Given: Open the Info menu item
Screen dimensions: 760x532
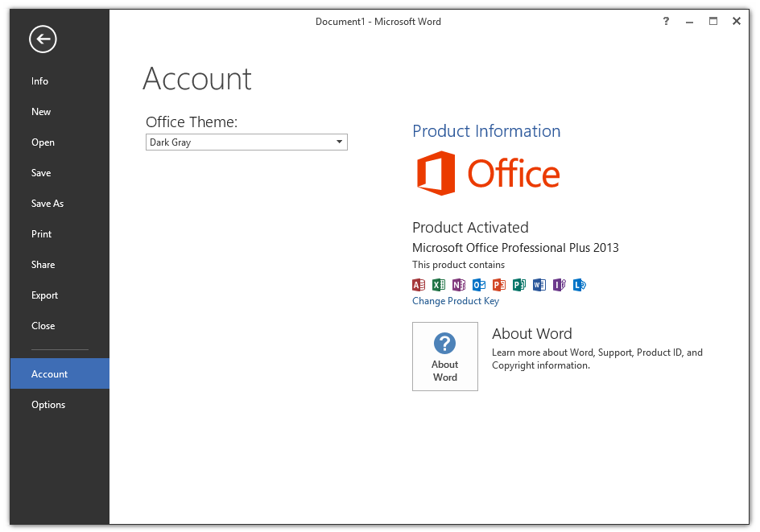Looking at the screenshot, I should click(x=40, y=81).
